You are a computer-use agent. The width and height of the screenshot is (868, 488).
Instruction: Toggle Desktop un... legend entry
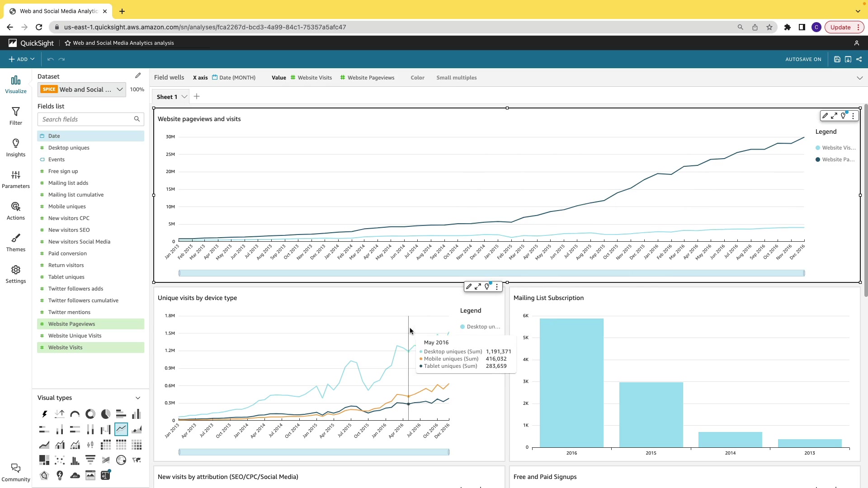(483, 327)
